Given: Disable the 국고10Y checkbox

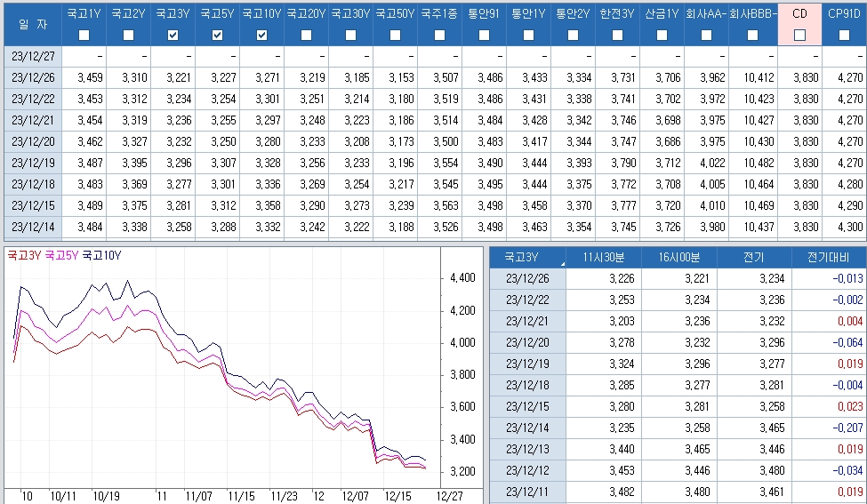Looking at the screenshot, I should [262, 36].
